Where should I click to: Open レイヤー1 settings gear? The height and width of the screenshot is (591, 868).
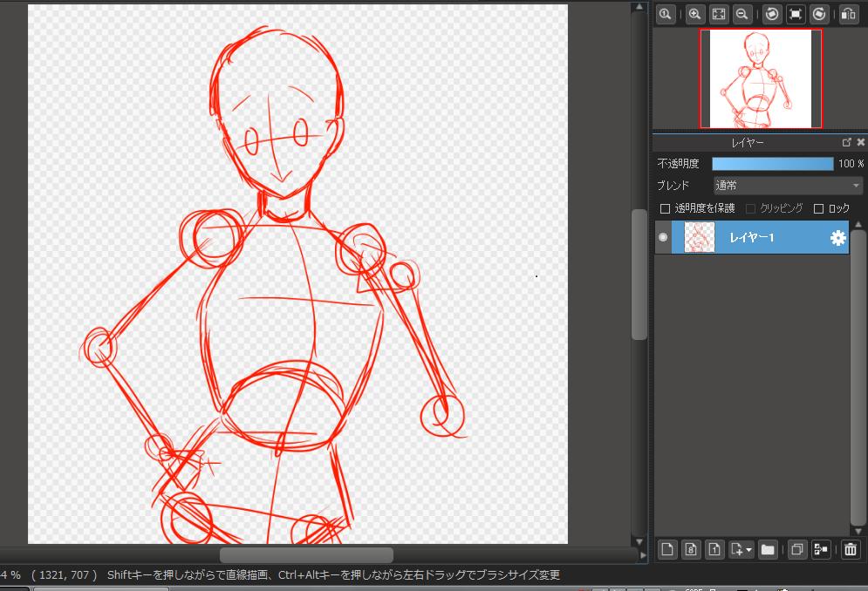837,237
